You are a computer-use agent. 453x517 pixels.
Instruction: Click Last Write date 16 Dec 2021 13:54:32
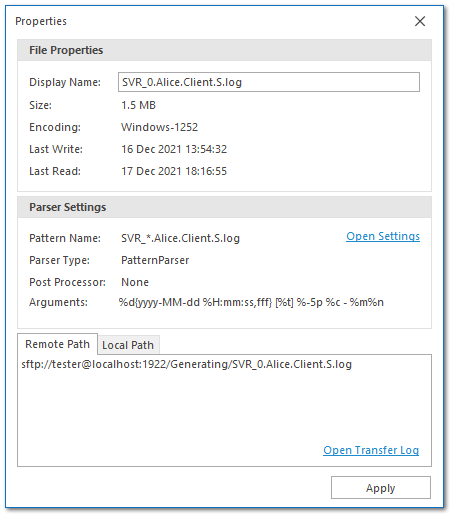coord(174,149)
